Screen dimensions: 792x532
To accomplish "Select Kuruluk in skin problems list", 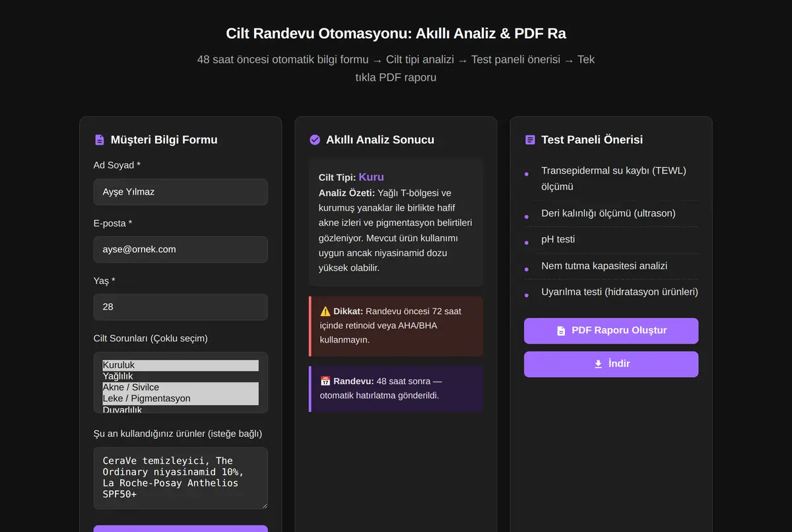I will pos(180,365).
